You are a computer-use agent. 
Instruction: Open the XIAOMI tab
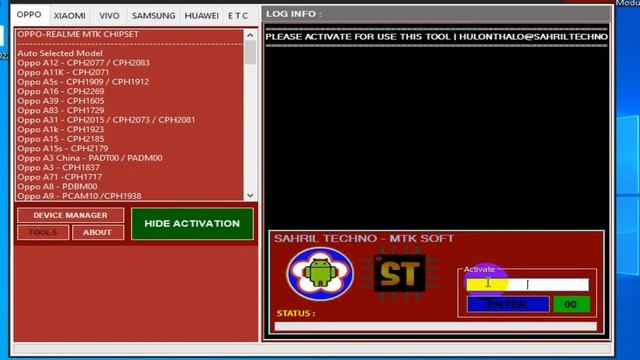pyautogui.click(x=70, y=16)
